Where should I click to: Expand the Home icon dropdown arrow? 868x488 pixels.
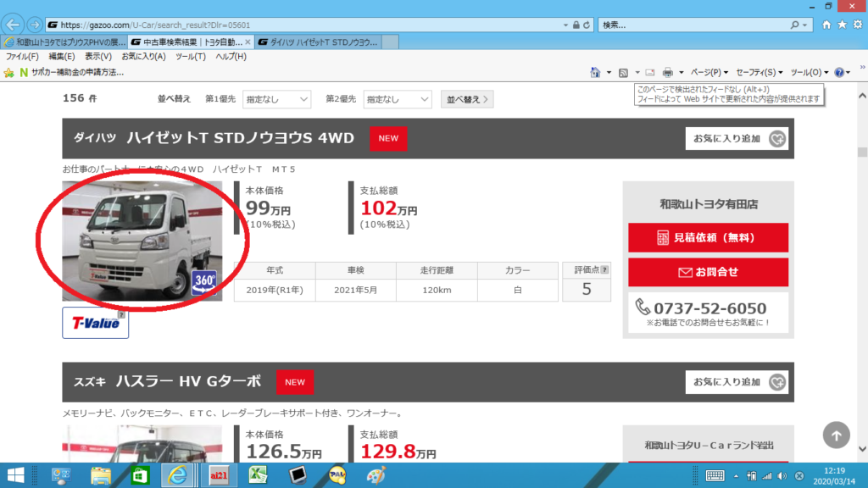(x=609, y=73)
